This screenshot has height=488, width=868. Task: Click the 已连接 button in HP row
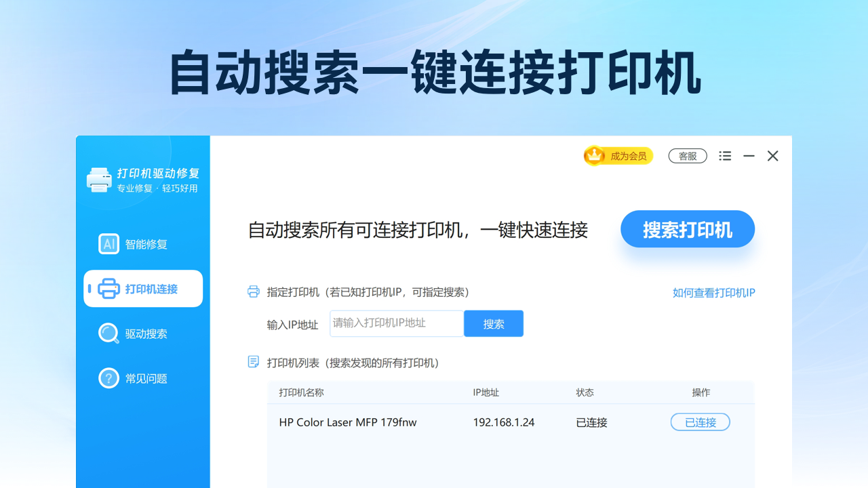701,422
